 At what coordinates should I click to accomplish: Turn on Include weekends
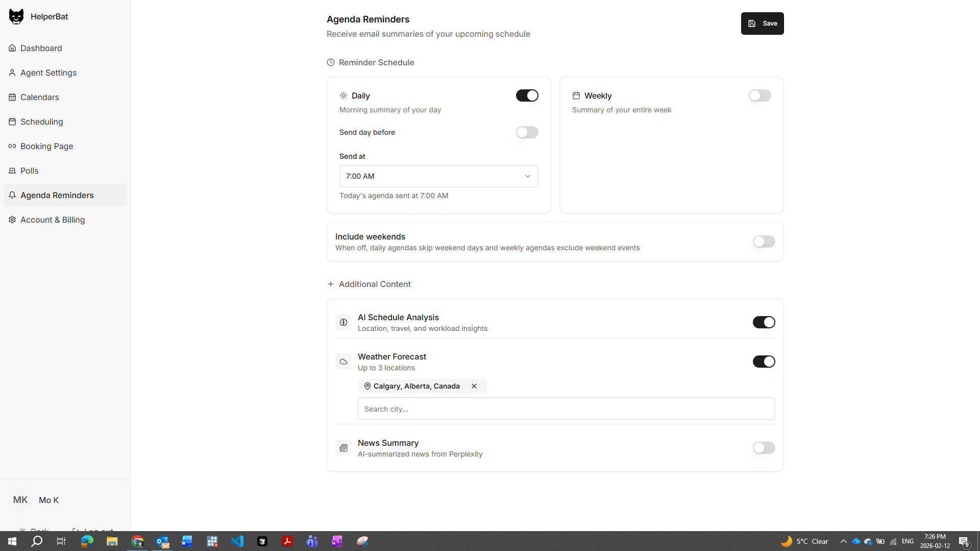coord(764,241)
